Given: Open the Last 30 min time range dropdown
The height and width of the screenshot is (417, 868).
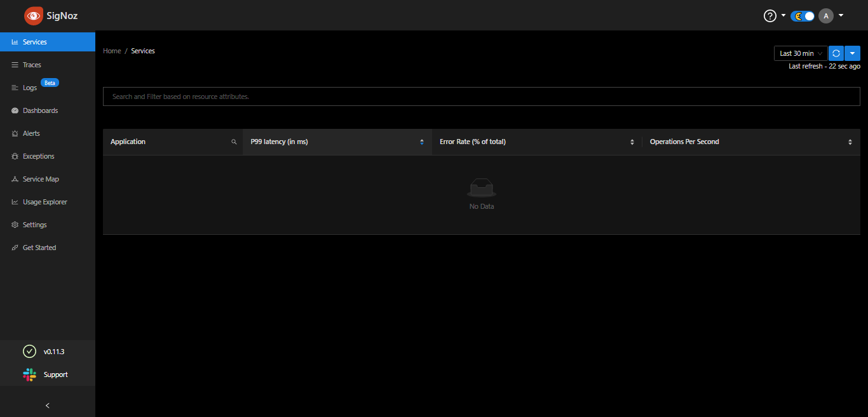Looking at the screenshot, I should [800, 53].
